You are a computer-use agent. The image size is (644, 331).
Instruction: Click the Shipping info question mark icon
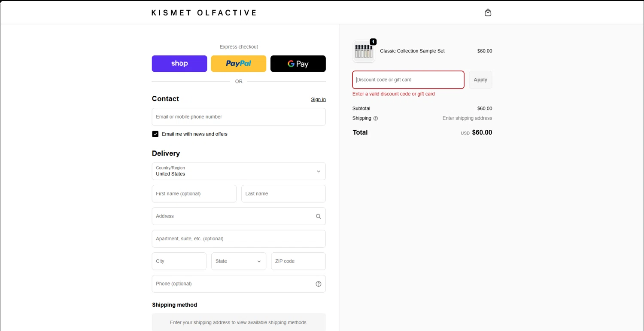pos(376,118)
